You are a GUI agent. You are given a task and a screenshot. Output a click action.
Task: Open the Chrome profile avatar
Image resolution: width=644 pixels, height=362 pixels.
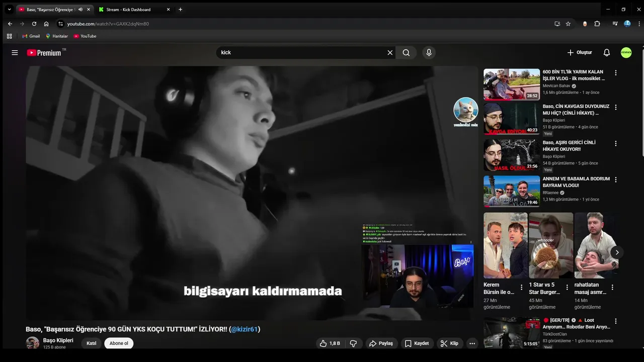click(627, 24)
